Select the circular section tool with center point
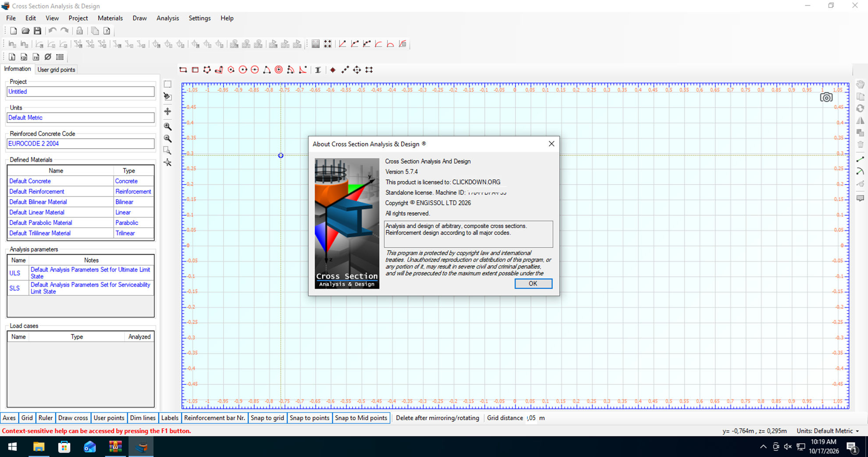Image resolution: width=868 pixels, height=457 pixels. coord(243,70)
